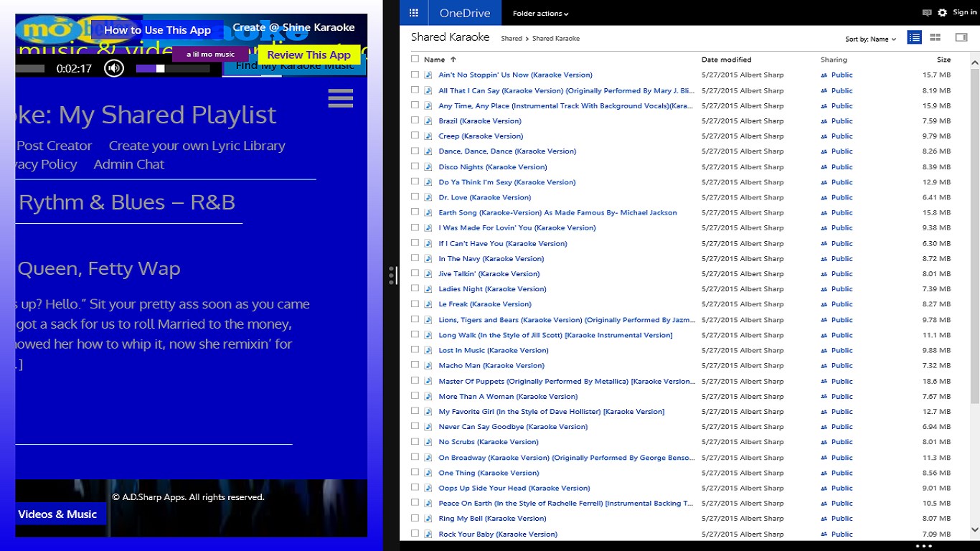
Task: Check the box for Creep (Karaoke Version)
Action: point(415,136)
